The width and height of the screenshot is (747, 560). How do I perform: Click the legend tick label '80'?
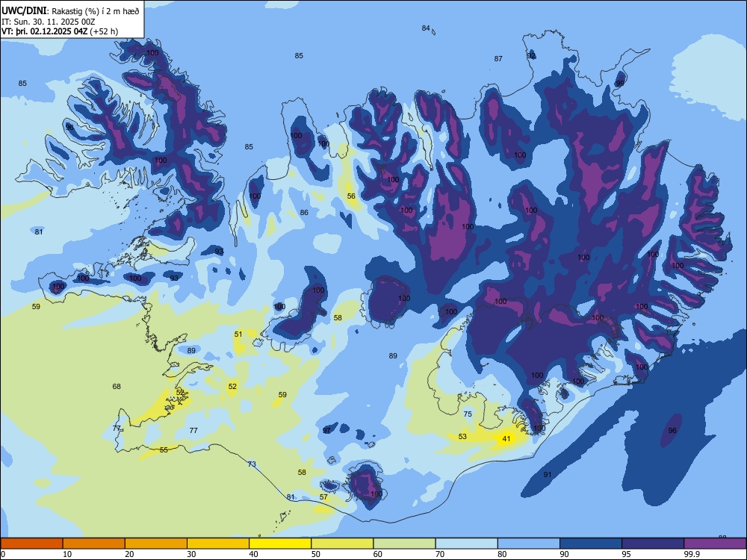[502, 554]
